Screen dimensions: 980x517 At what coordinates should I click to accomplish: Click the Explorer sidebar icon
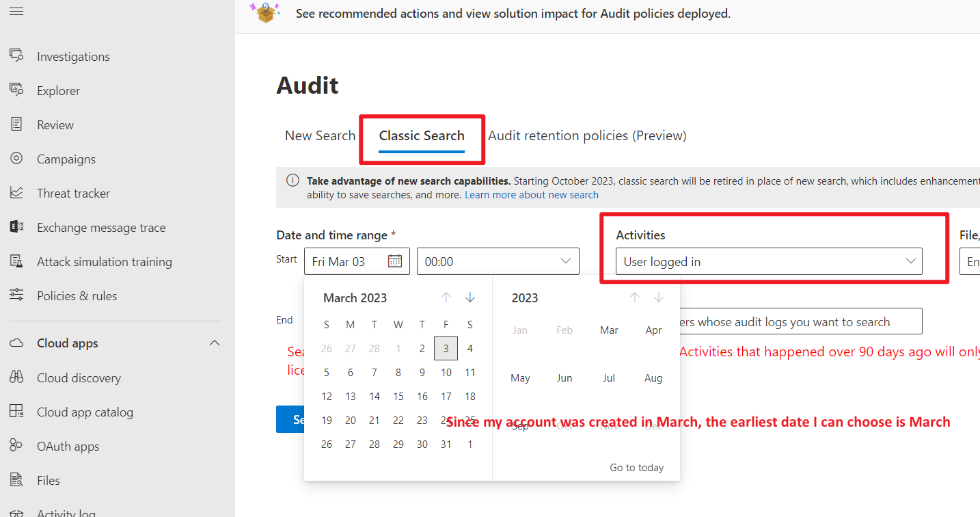tap(16, 90)
